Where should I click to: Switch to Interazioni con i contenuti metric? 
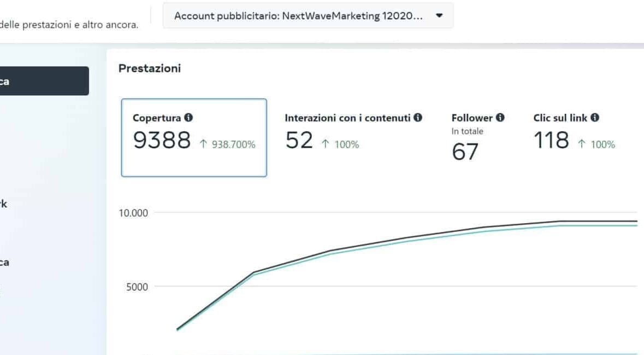353,131
